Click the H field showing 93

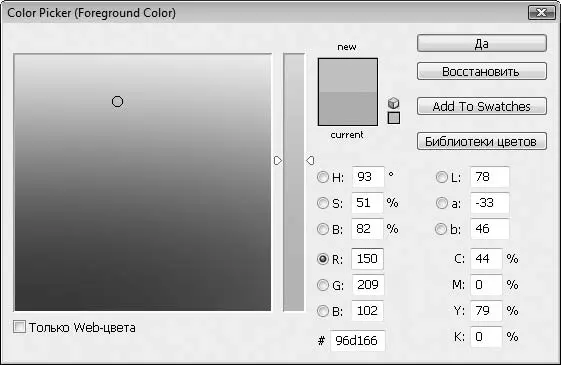368,177
